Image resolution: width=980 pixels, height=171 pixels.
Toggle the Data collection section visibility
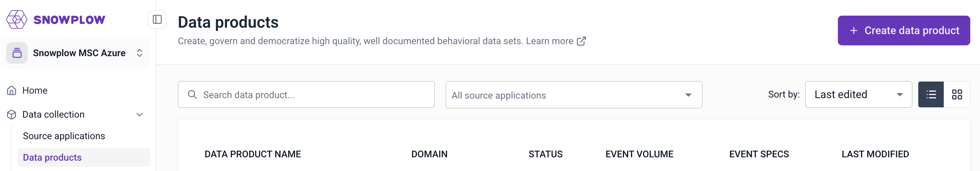point(139,114)
